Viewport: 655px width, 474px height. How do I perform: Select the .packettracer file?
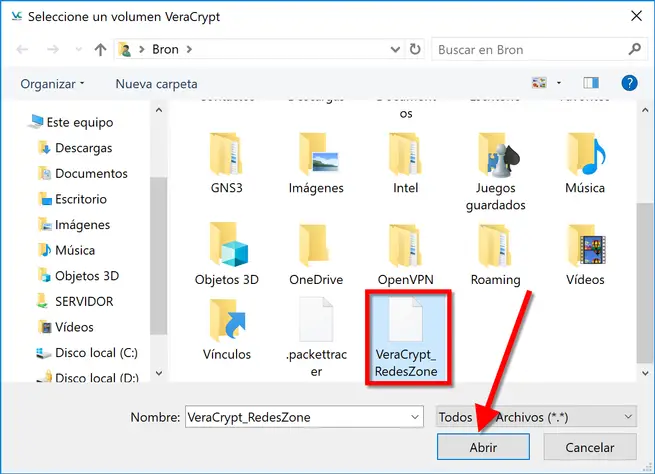(x=316, y=337)
